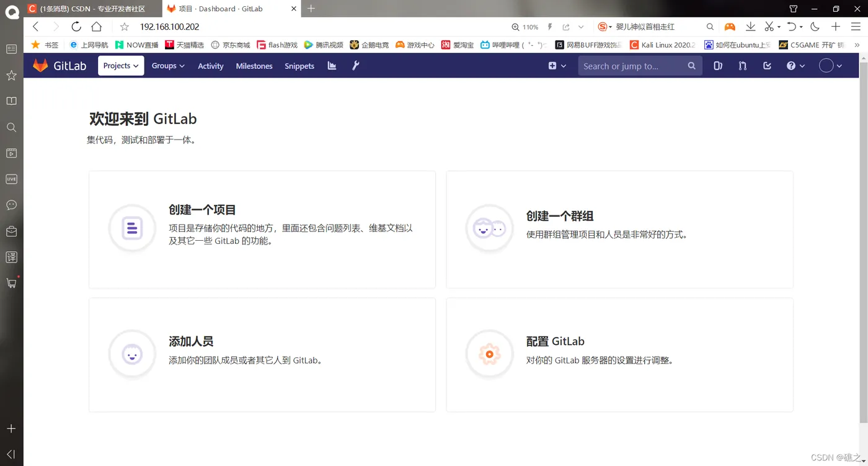Click the gamepad icon in browser toolbar
868x466 pixels.
[730, 27]
